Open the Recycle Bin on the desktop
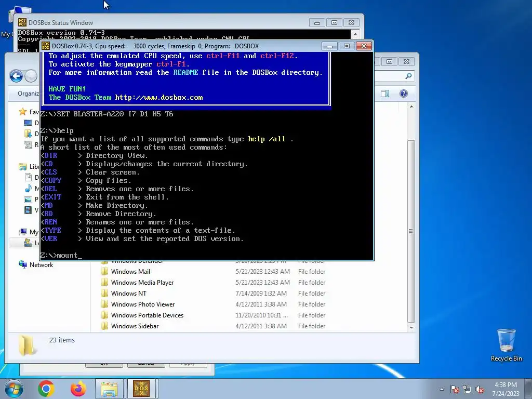This screenshot has width=532, height=399. pyautogui.click(x=506, y=345)
